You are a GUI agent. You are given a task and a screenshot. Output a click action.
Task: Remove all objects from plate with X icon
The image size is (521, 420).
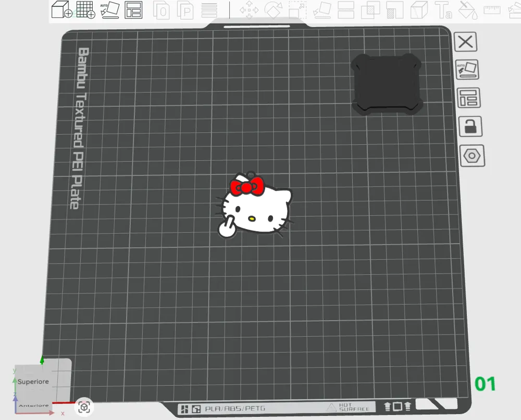(x=465, y=42)
